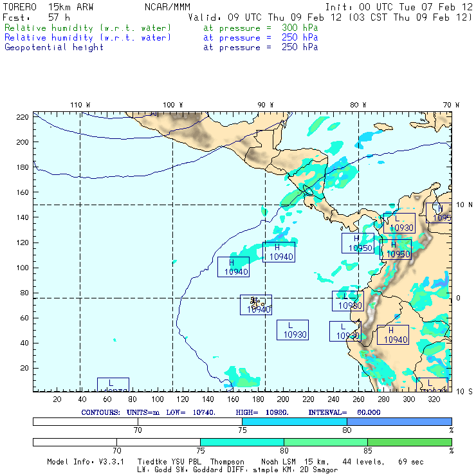Image resolution: width=476 pixels, height=476 pixels.
Task: Click the '70 W' longitude label
Action: [x=451, y=105]
